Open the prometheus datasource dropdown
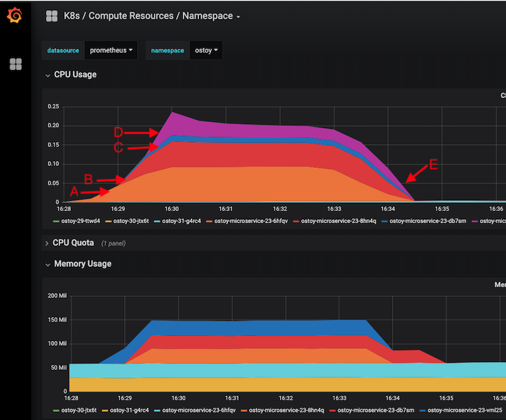 (111, 51)
